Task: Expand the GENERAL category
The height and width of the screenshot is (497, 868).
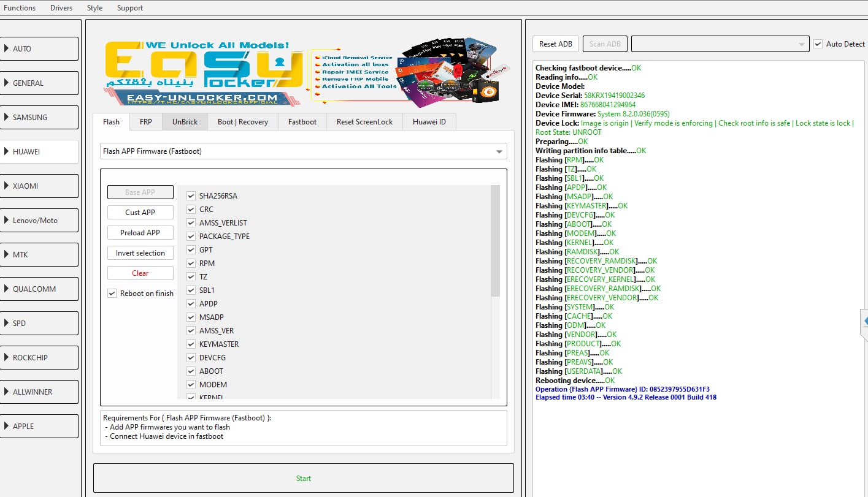Action: (x=39, y=83)
